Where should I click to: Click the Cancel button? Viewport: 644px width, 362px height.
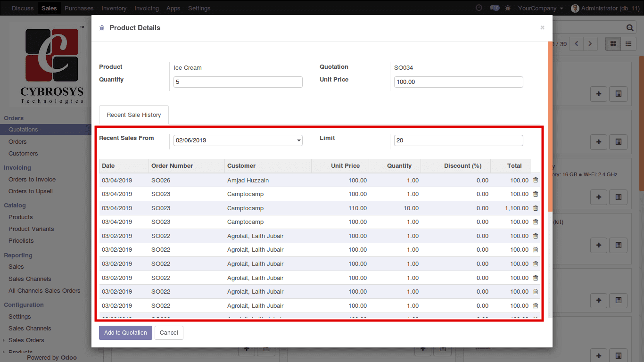(169, 333)
